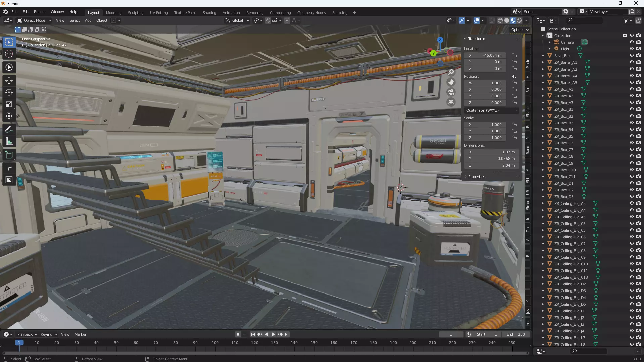644x362 pixels.
Task: Activate the Transform tool
Action: click(x=9, y=116)
